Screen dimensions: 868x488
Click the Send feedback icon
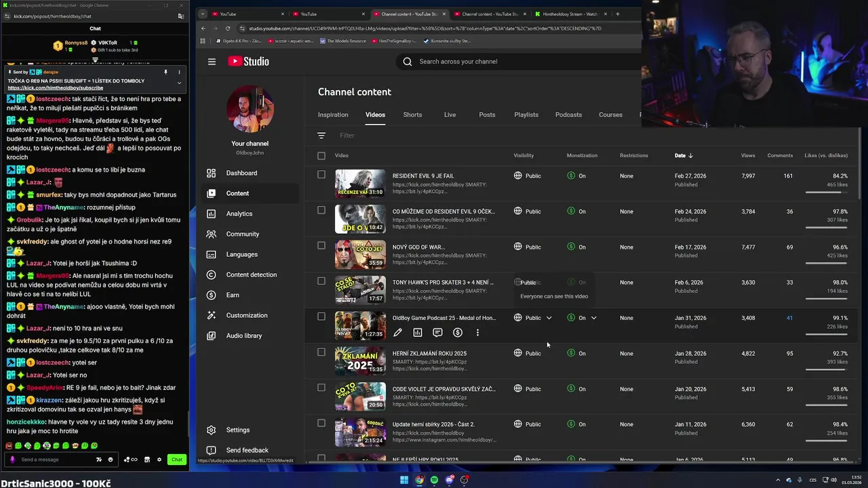212,450
